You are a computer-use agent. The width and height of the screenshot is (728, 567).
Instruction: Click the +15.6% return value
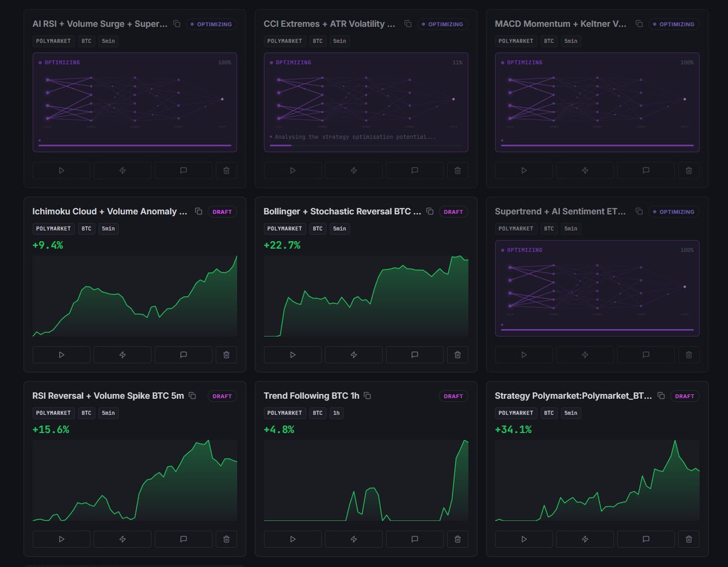51,429
